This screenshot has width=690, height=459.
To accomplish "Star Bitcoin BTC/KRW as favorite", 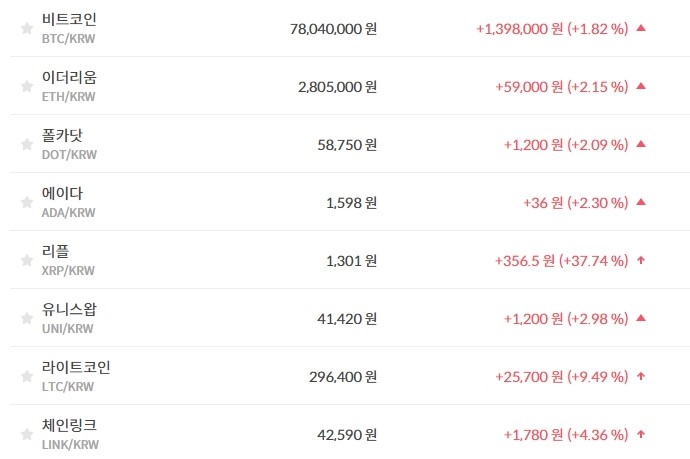I will [27, 29].
